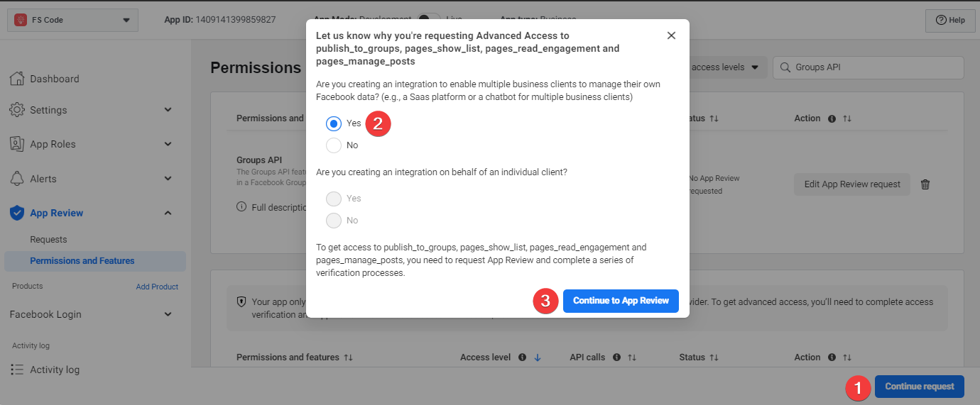Sort bottom table by Access level arrow
Viewport: 980px width, 405px height.
[x=538, y=357]
